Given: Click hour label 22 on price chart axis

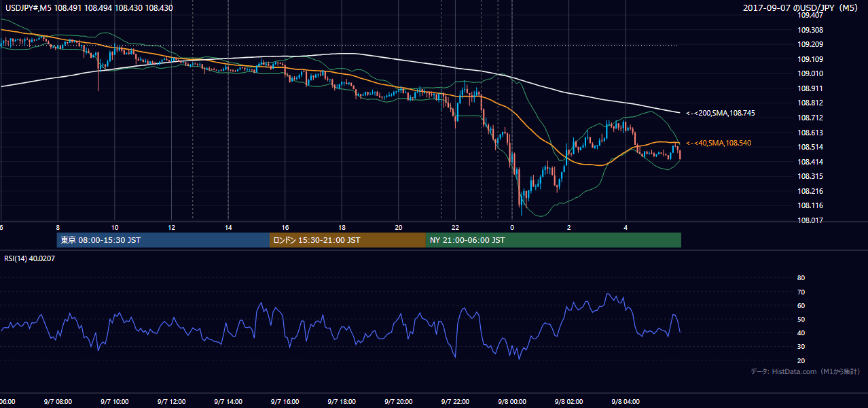Looking at the screenshot, I should 455,228.
